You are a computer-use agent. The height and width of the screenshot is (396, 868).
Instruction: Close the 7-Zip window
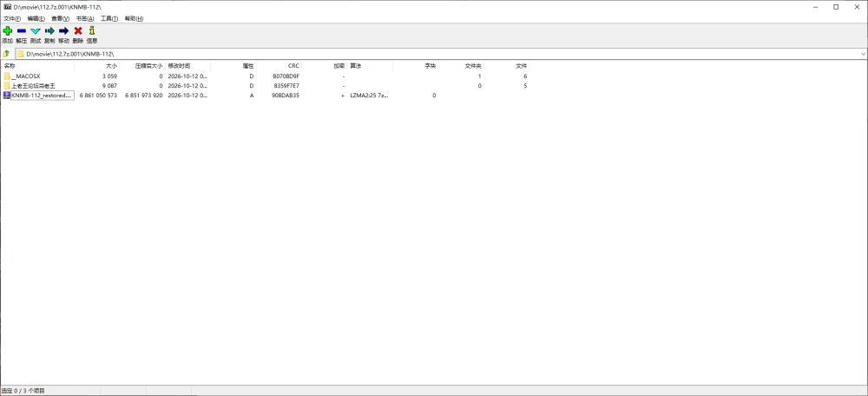(x=856, y=7)
